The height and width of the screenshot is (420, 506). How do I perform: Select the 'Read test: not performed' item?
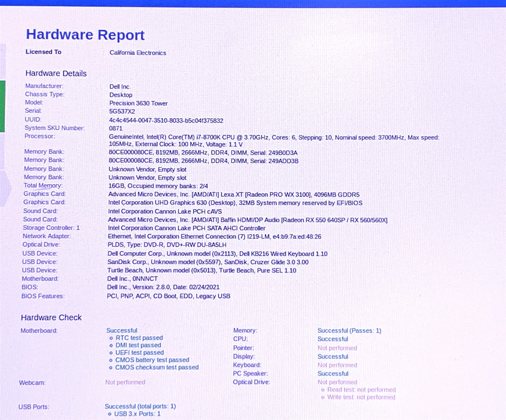click(x=361, y=390)
